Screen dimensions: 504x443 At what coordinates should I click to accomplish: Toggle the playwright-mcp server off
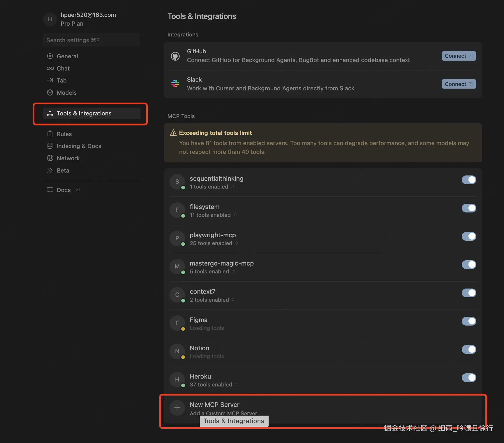coord(469,236)
